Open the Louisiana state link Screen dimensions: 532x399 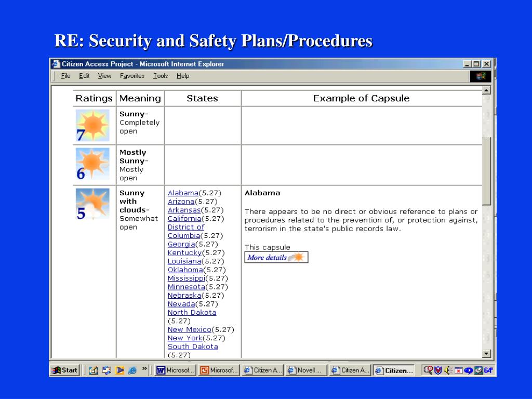pyautogui.click(x=184, y=261)
